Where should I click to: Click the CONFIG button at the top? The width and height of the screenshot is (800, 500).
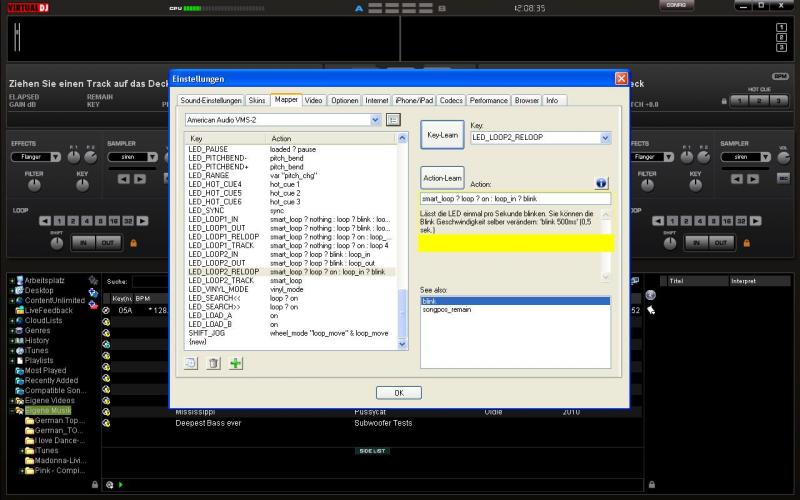coord(676,6)
